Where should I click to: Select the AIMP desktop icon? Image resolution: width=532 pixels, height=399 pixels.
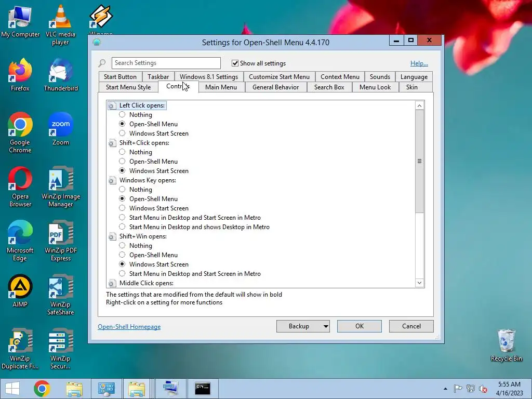20,291
